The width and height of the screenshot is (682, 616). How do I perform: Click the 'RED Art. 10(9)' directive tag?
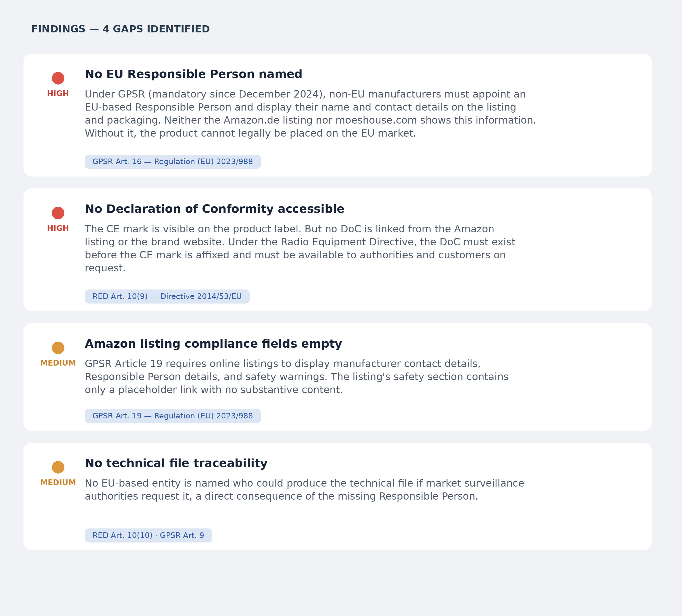pyautogui.click(x=167, y=296)
